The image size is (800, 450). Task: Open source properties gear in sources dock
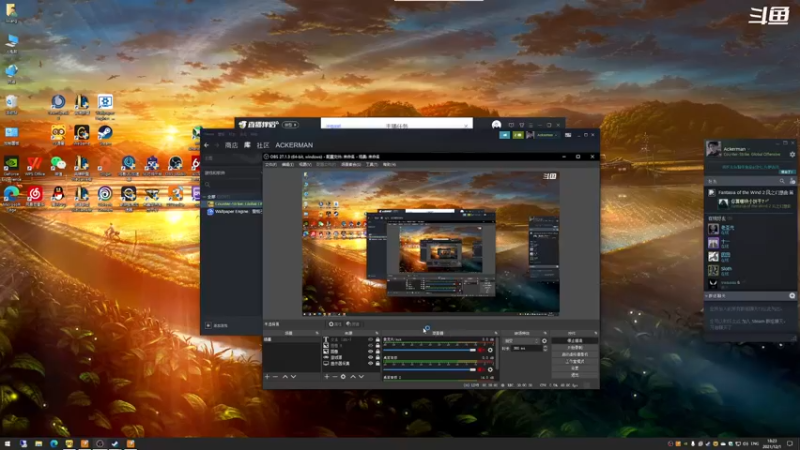tap(343, 377)
